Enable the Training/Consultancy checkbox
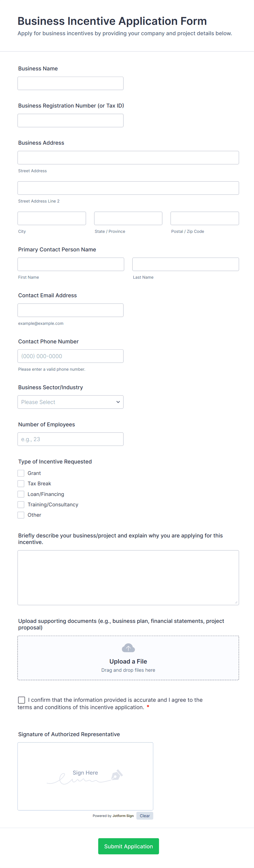Viewport: 254px width, 868px height. pyautogui.click(x=21, y=504)
